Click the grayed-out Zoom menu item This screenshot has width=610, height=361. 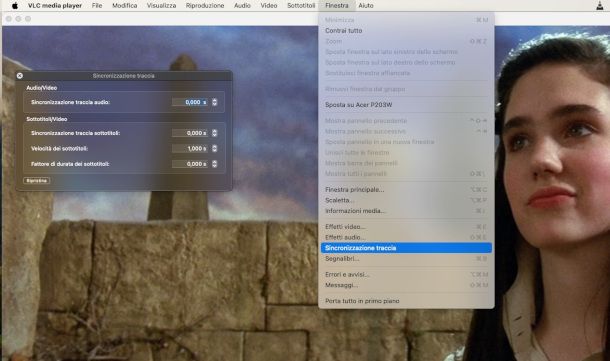(x=406, y=41)
